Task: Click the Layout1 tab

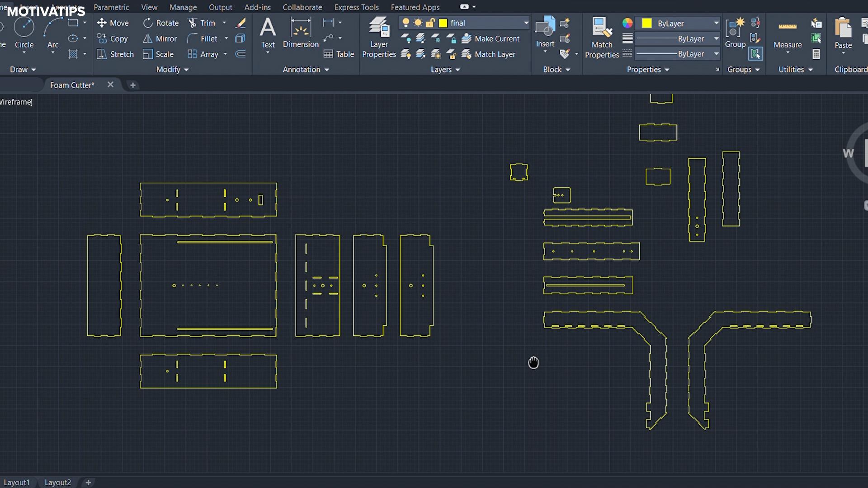Action: tap(17, 481)
